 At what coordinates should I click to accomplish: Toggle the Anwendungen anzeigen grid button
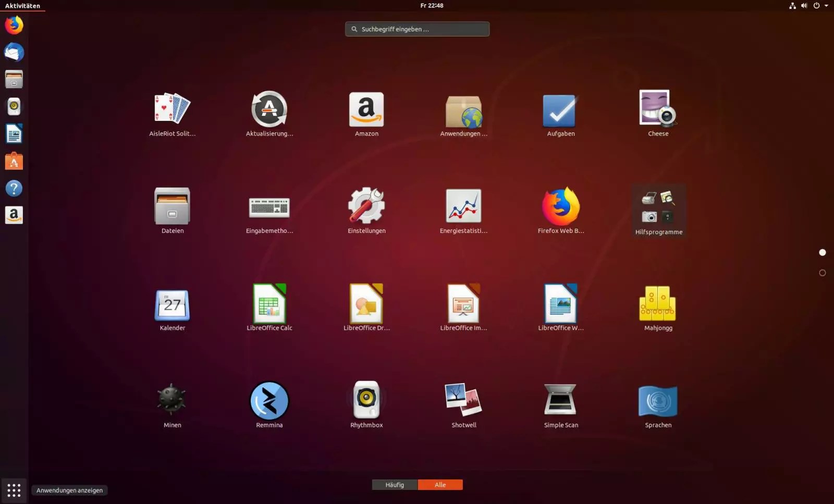coord(14,490)
